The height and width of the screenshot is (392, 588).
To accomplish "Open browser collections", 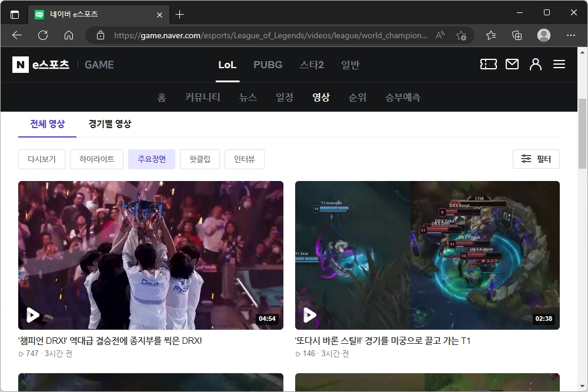I will [517, 35].
